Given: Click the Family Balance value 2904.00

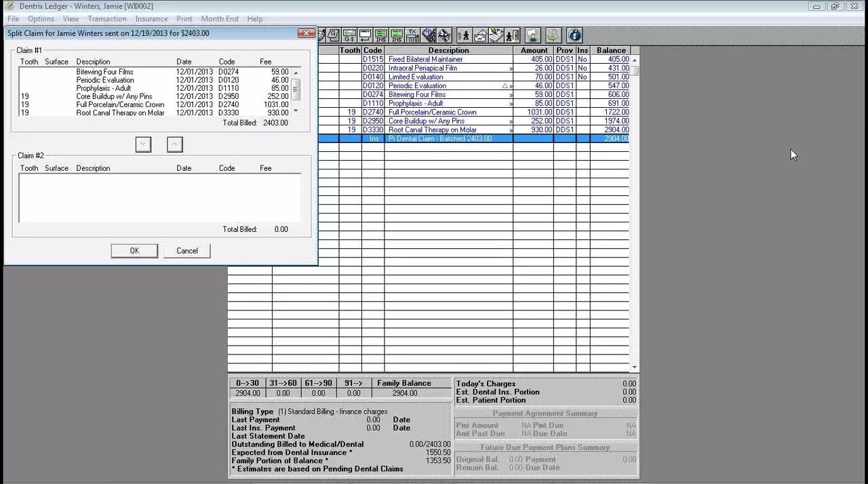Looking at the screenshot, I should pyautogui.click(x=404, y=393).
